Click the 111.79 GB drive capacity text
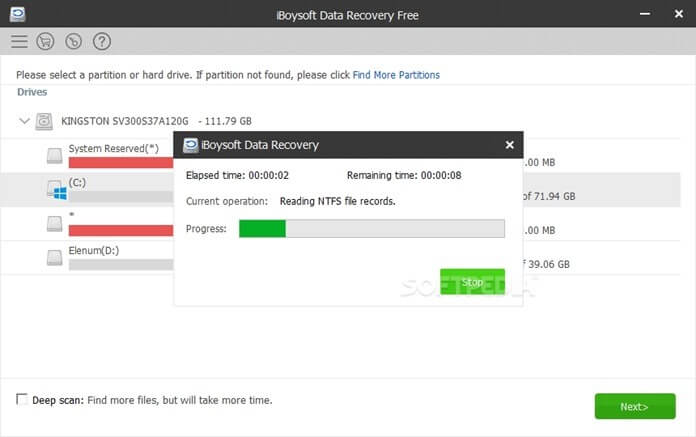 [x=228, y=121]
